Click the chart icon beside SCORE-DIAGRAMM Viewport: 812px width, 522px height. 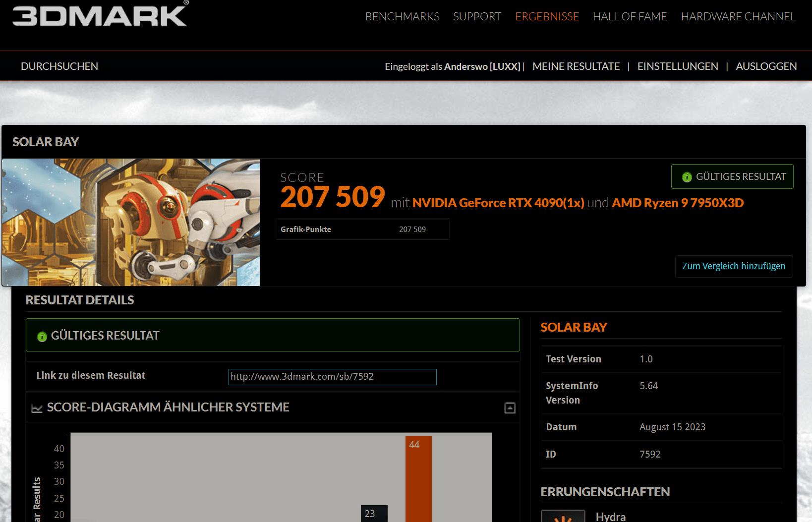pos(37,408)
